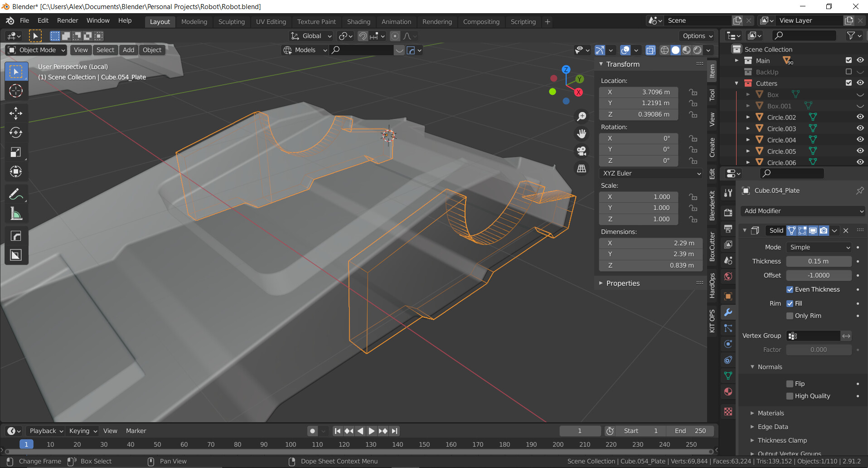868x468 pixels.
Task: Open XYZ Euler rotation mode dropdown
Action: [651, 173]
